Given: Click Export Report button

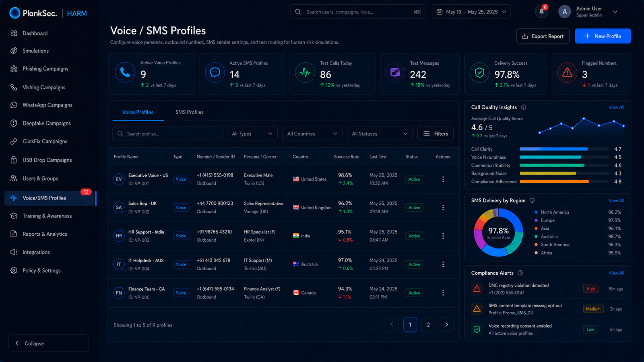Looking at the screenshot, I should [x=543, y=36].
